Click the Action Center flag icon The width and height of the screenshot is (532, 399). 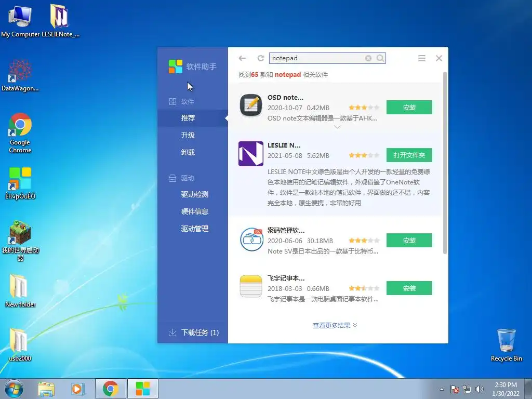455,389
